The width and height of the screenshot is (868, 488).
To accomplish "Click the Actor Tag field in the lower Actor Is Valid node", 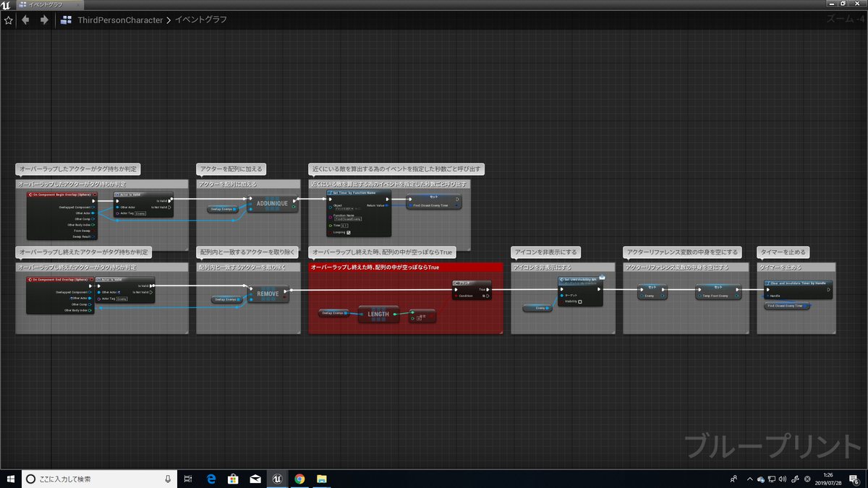I will [x=122, y=298].
